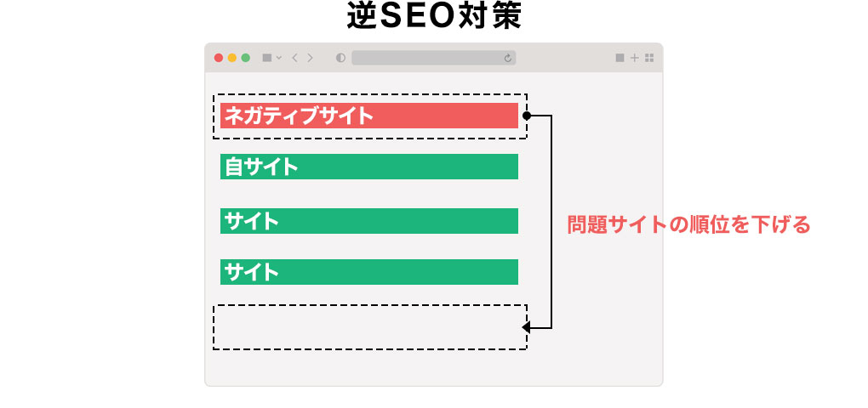Show tab overview grid icon
Image resolution: width=868 pixels, height=408 pixels.
[x=649, y=58]
